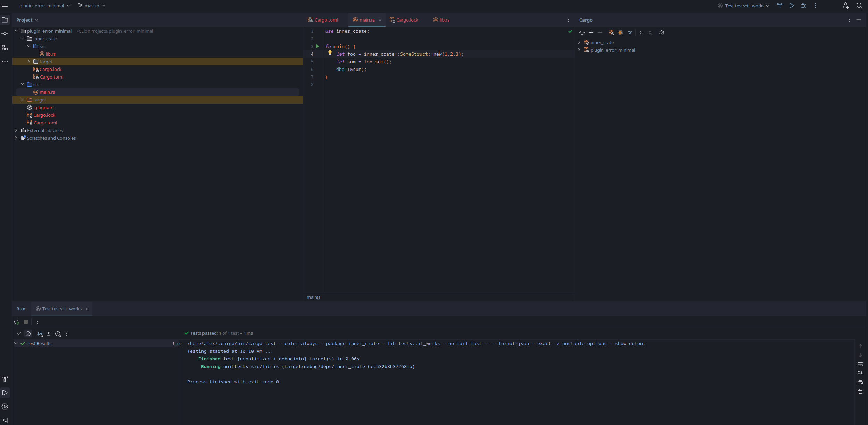Open the main hamburger menu
The width and height of the screenshot is (868, 425).
click(x=5, y=6)
